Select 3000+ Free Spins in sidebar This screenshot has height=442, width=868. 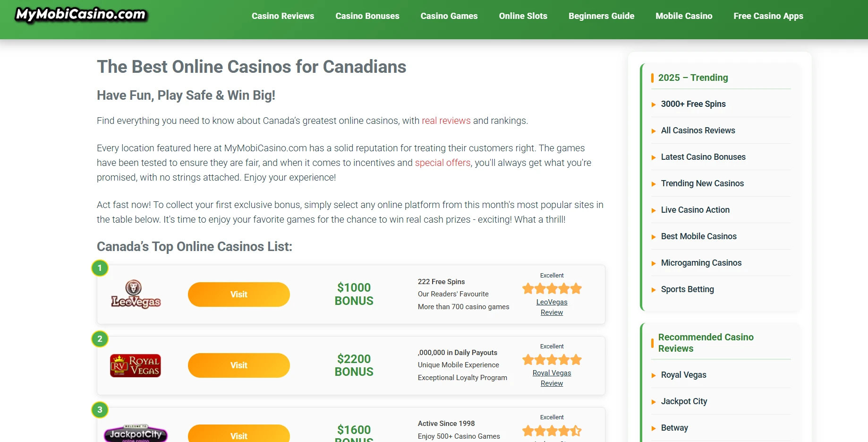click(x=693, y=104)
